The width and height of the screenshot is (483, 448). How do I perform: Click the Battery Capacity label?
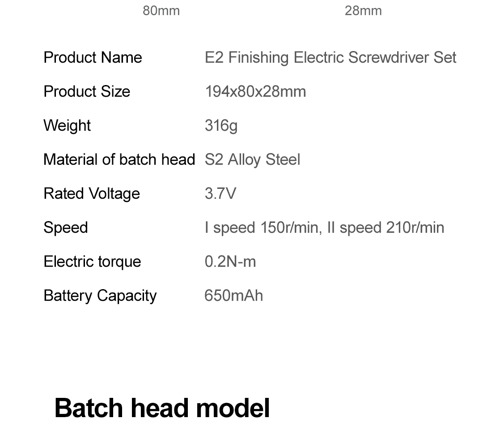(x=100, y=296)
